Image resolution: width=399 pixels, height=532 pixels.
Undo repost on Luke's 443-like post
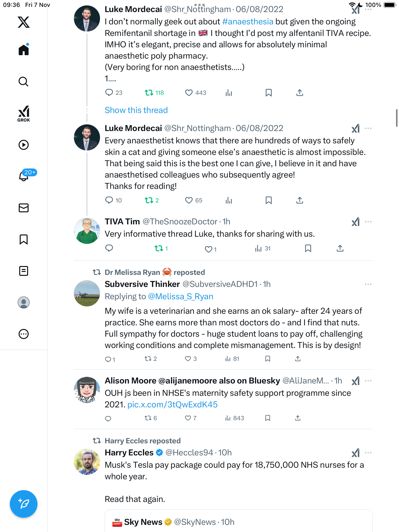click(x=149, y=93)
